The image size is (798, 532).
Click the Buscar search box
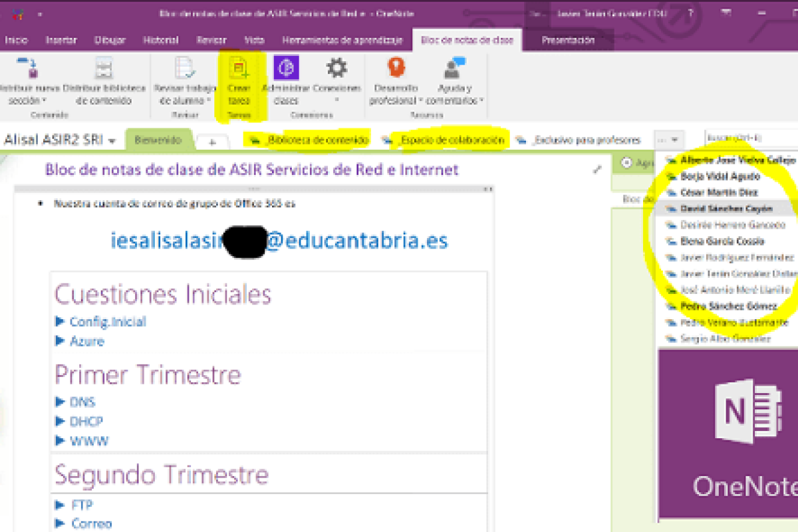click(751, 138)
